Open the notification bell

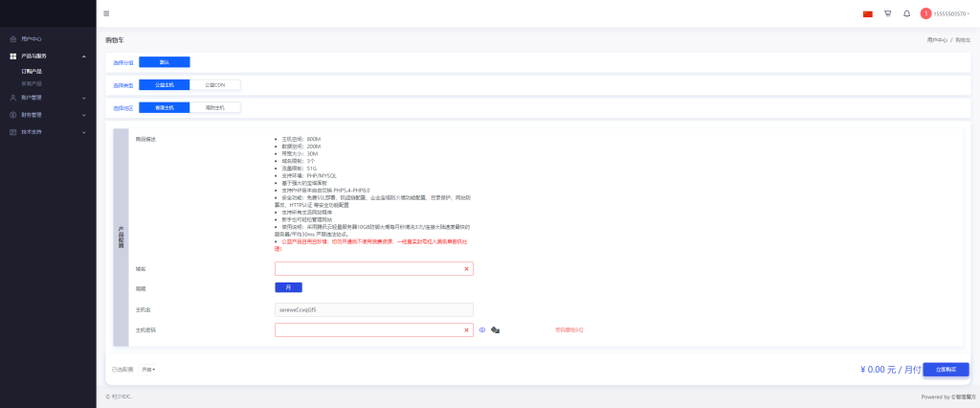(906, 14)
